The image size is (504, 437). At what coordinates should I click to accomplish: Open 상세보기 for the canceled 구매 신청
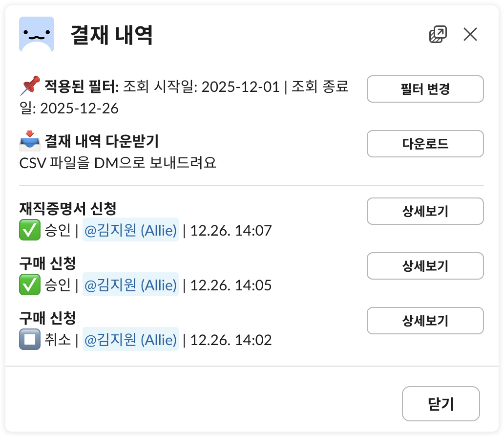click(x=425, y=321)
